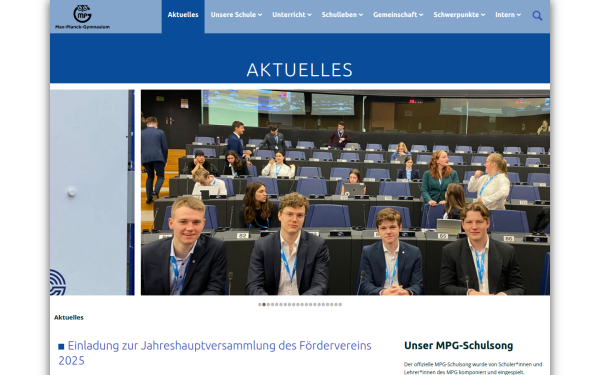The height and width of the screenshot is (375, 600).
Task: Click the Aktuelles breadcrumb link
Action: tap(68, 317)
